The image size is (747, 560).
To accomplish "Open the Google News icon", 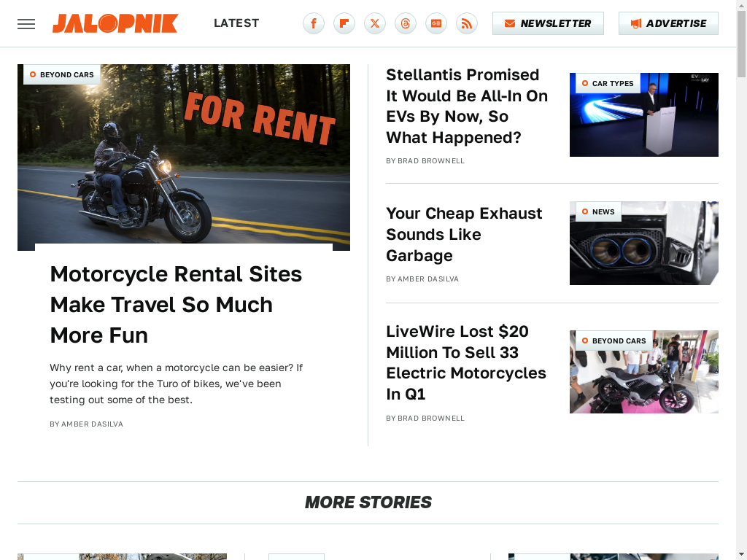I will [436, 23].
